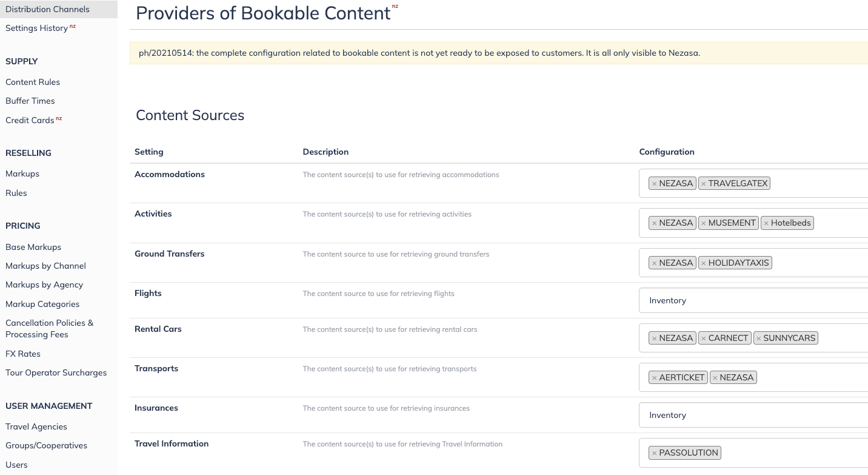Remove HOLIDAYTAXIS from Ground Transfers
Screen dimensions: 868x475
tap(703, 263)
